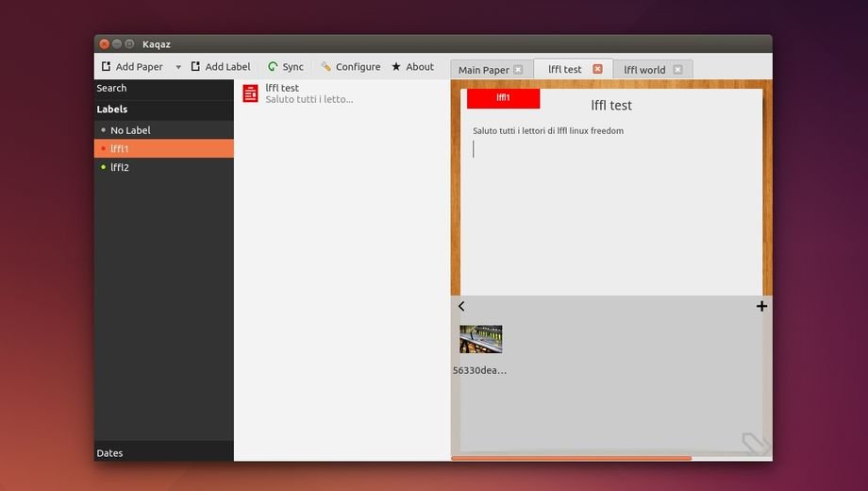The width and height of the screenshot is (868, 491).
Task: Click the red lffl1 label tag on the paper
Action: (x=503, y=98)
